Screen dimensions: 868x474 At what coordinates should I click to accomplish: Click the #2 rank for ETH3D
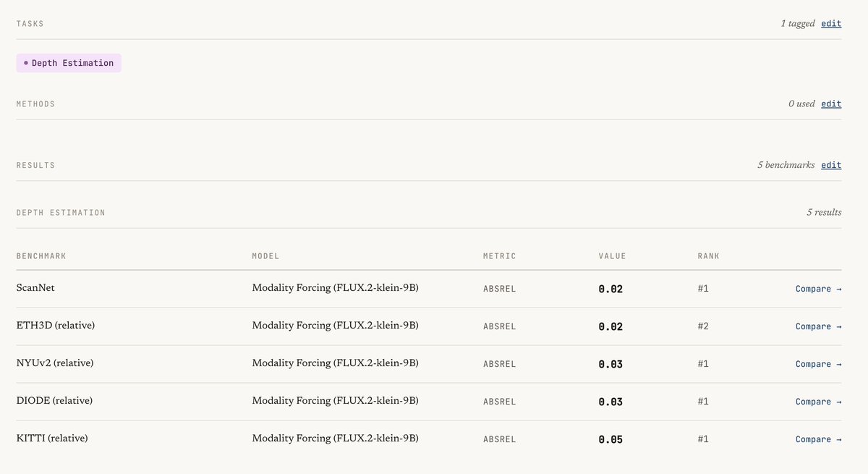pyautogui.click(x=703, y=326)
